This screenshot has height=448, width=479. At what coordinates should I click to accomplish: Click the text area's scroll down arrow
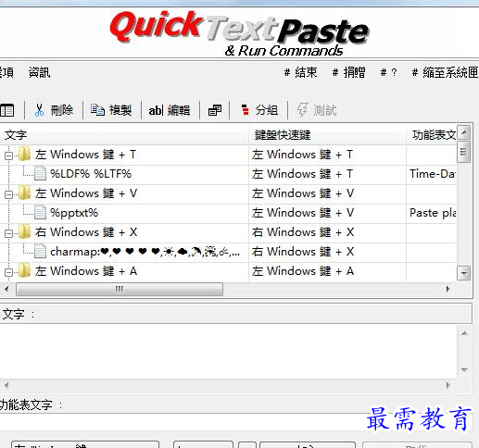point(464,369)
